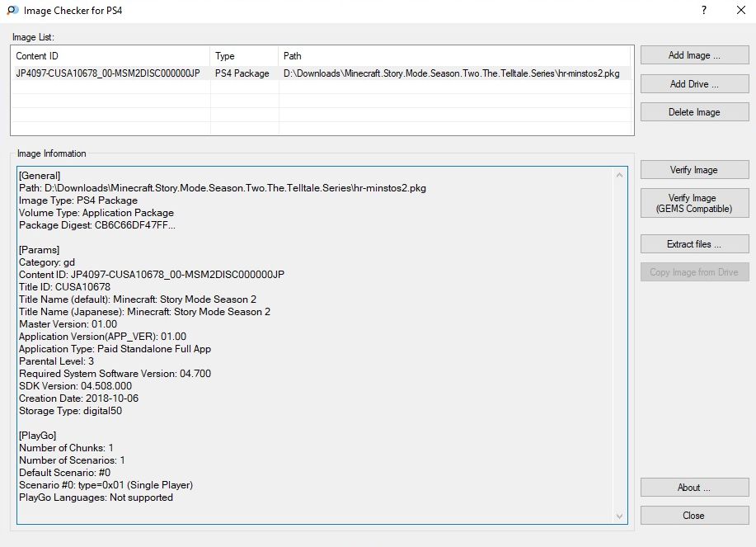Click the Category: gd line
Viewport: 756px width, 547px height.
47,262
